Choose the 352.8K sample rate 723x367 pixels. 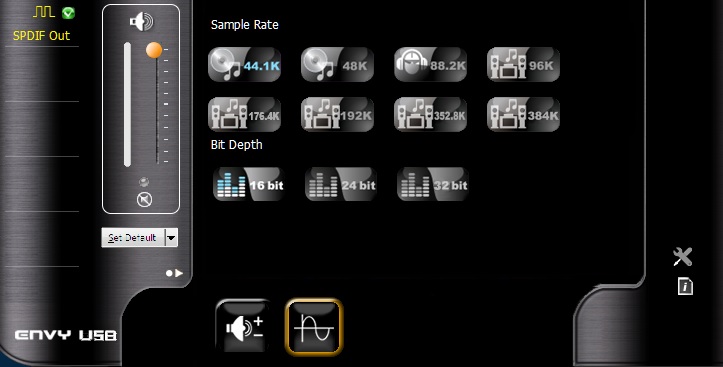[431, 114]
